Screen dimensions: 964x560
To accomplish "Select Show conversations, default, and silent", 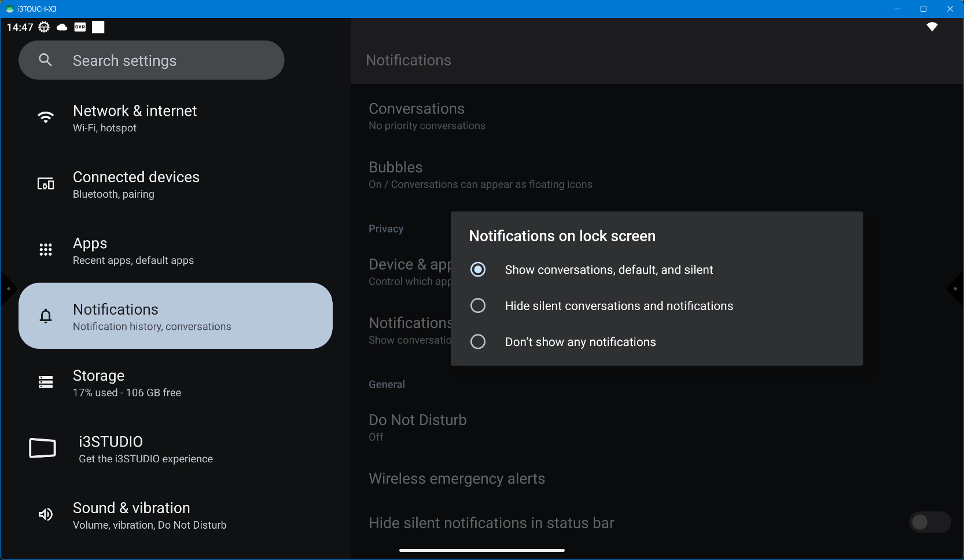I will (x=478, y=270).
